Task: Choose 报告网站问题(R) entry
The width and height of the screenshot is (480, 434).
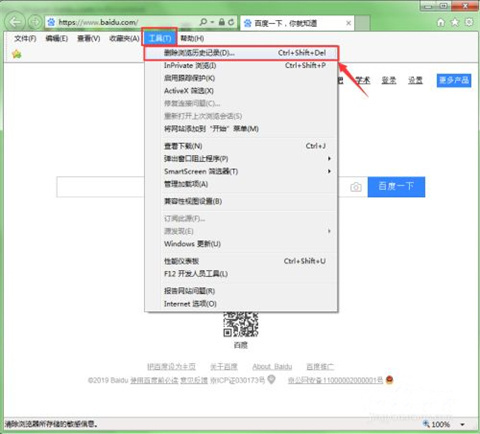Action: 241,291
